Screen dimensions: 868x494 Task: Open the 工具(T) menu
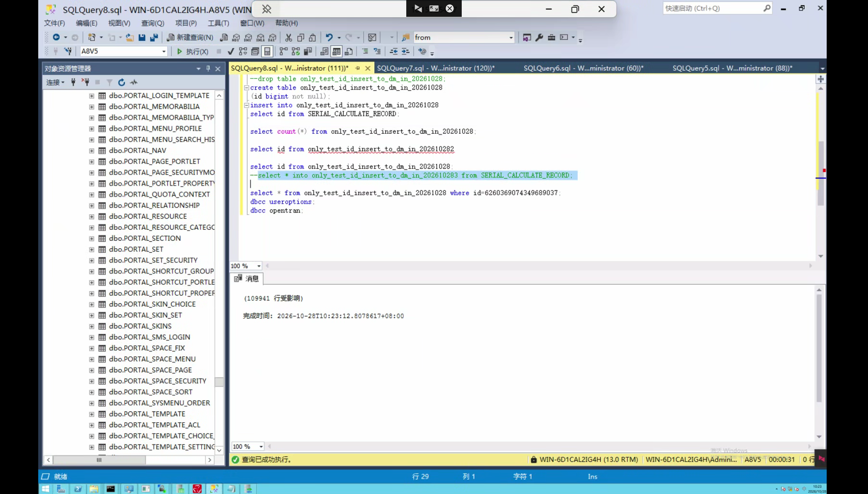(218, 23)
